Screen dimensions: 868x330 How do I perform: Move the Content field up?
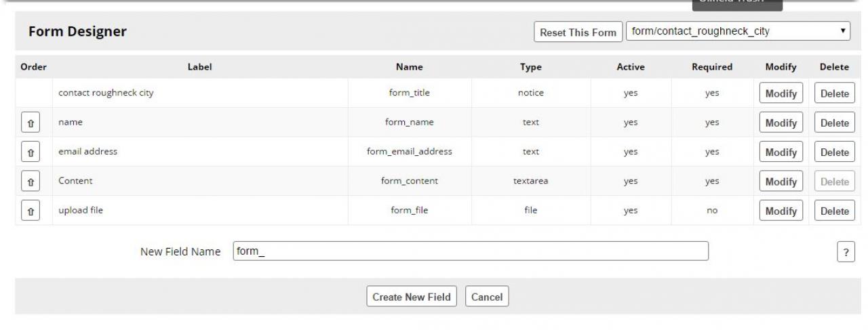click(x=31, y=182)
